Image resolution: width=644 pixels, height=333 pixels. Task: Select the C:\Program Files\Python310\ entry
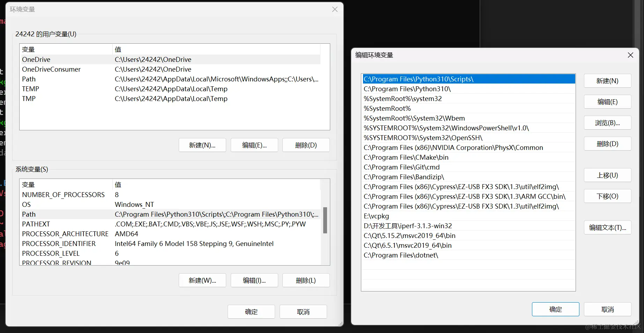(x=468, y=89)
